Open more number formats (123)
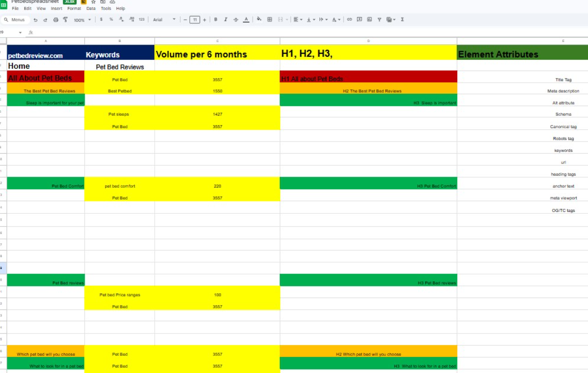The image size is (588, 373). [142, 20]
